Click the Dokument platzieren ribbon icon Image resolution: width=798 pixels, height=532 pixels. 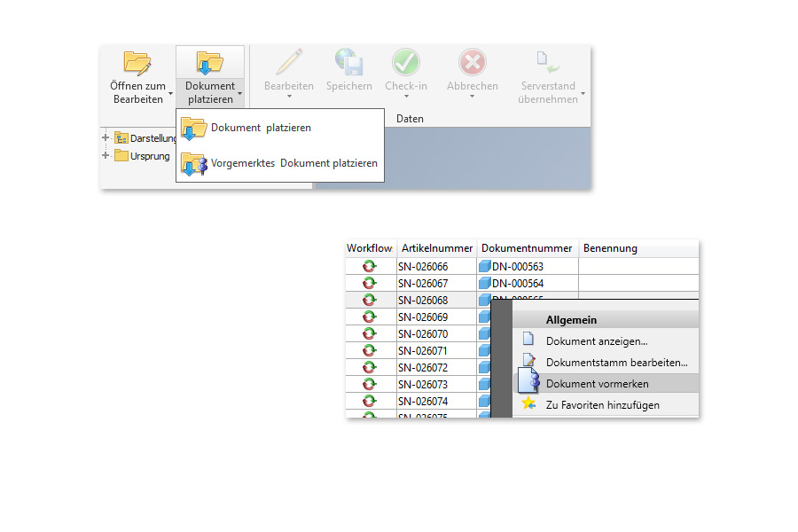click(x=209, y=63)
